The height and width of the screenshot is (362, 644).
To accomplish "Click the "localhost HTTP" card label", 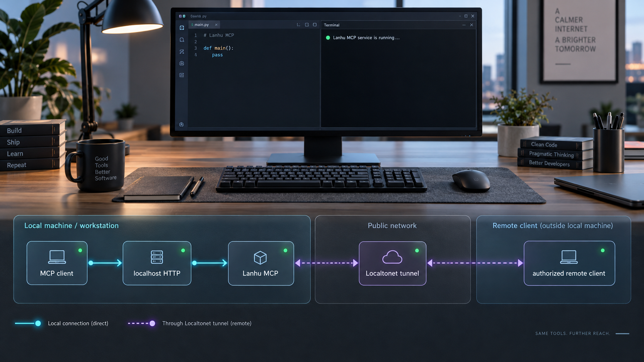I will click(x=157, y=274).
